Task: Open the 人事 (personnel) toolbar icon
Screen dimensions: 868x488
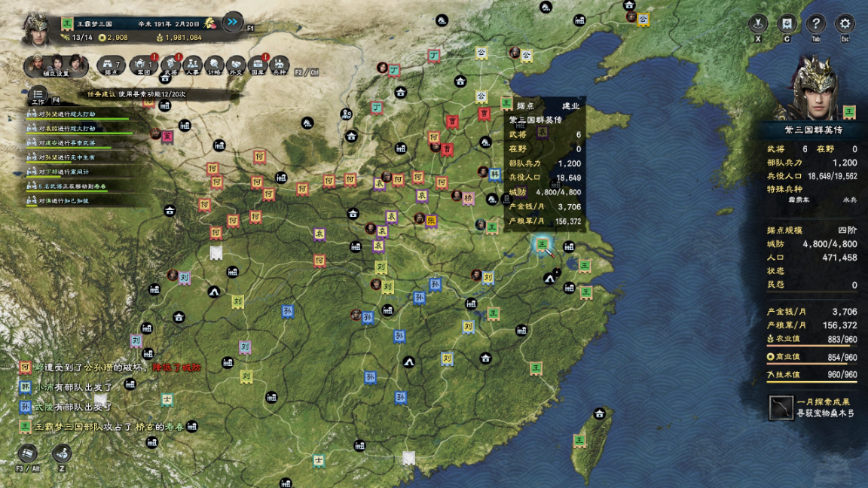Action: point(192,63)
